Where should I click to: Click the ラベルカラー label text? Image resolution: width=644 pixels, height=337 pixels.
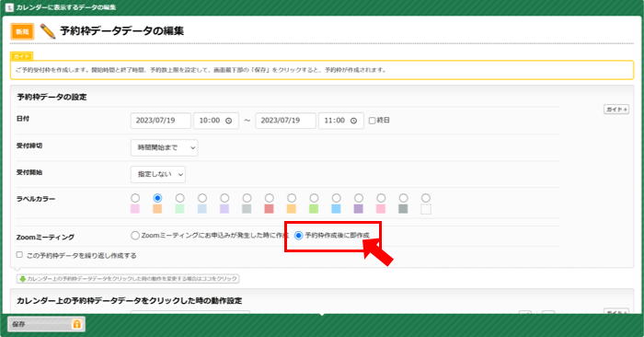click(x=36, y=199)
